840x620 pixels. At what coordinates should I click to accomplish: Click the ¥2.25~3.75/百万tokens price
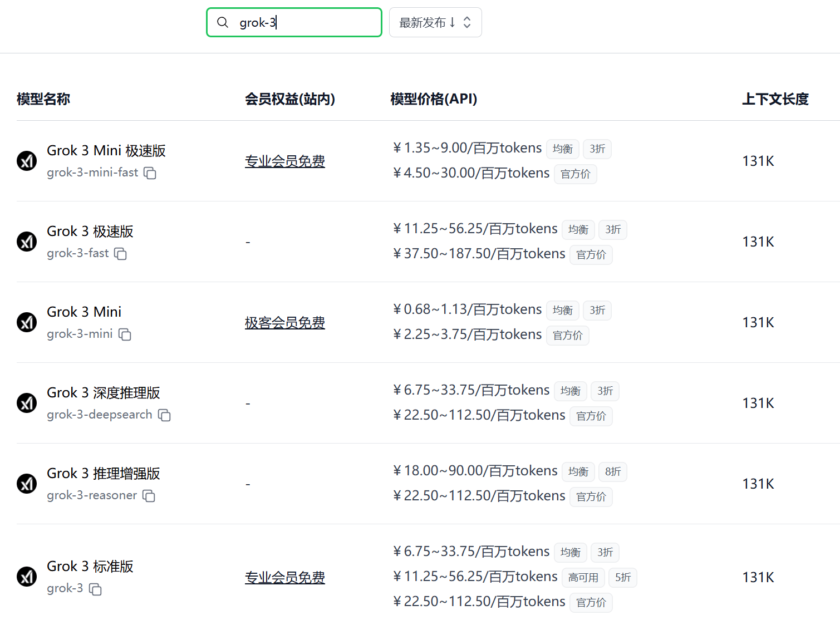tap(467, 334)
